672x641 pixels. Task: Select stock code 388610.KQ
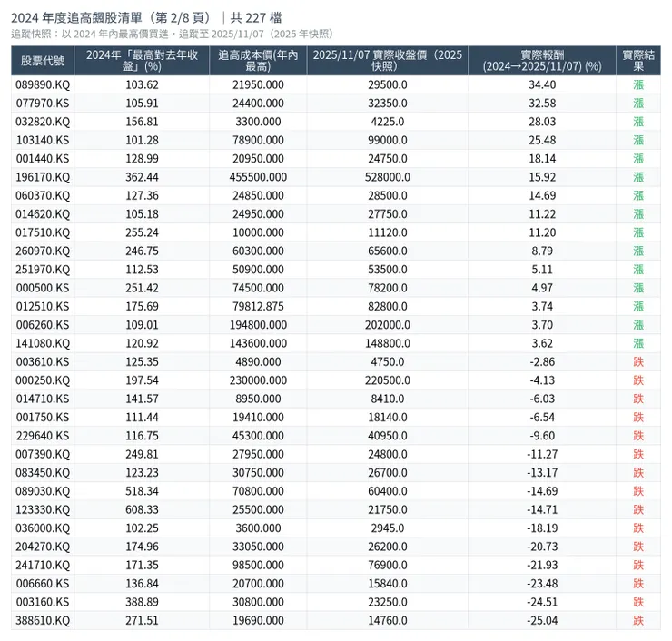(x=43, y=620)
